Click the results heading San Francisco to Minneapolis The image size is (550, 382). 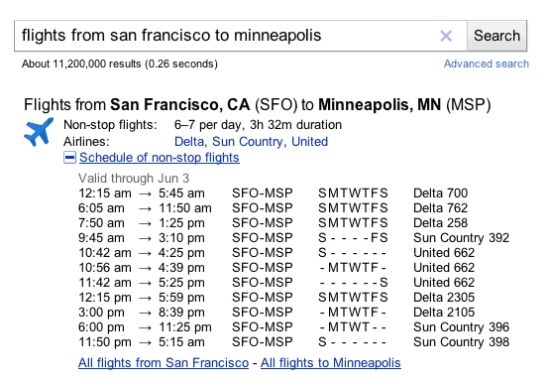[257, 105]
